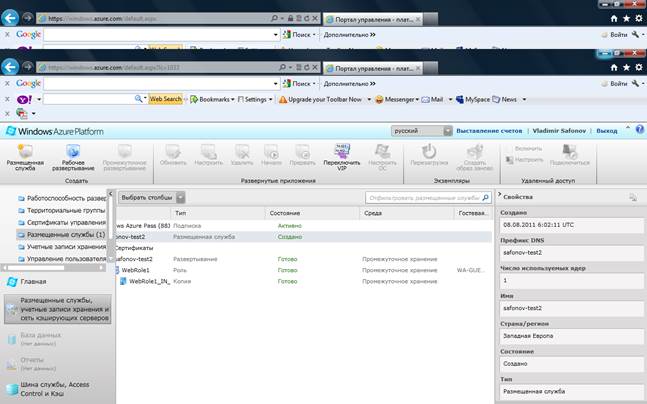This screenshot has width=647, height=404.
Task: Open the Yahoo 'Messenger' dropdown
Action: [x=397, y=99]
